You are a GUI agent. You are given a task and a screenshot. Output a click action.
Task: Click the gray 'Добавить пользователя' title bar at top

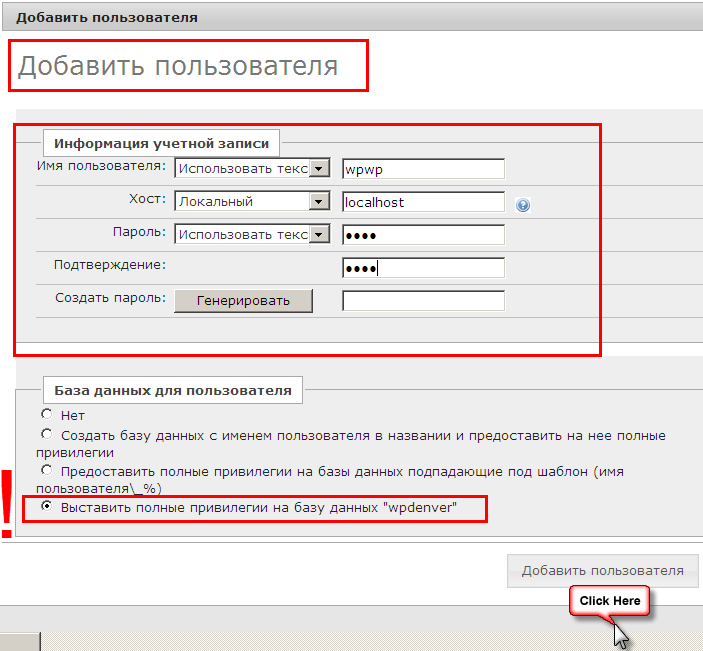click(351, 17)
